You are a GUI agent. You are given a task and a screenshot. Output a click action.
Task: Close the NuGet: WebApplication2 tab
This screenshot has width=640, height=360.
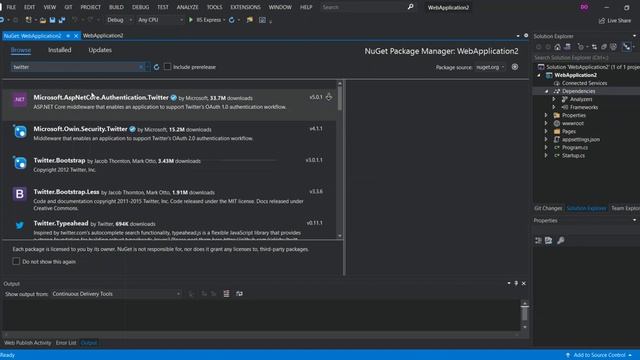click(x=76, y=36)
